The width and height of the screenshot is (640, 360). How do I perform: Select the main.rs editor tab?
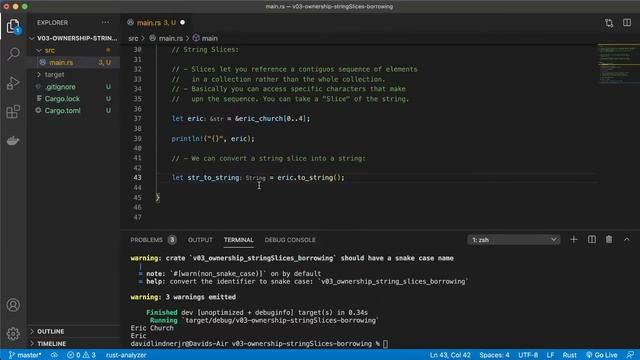[156, 23]
